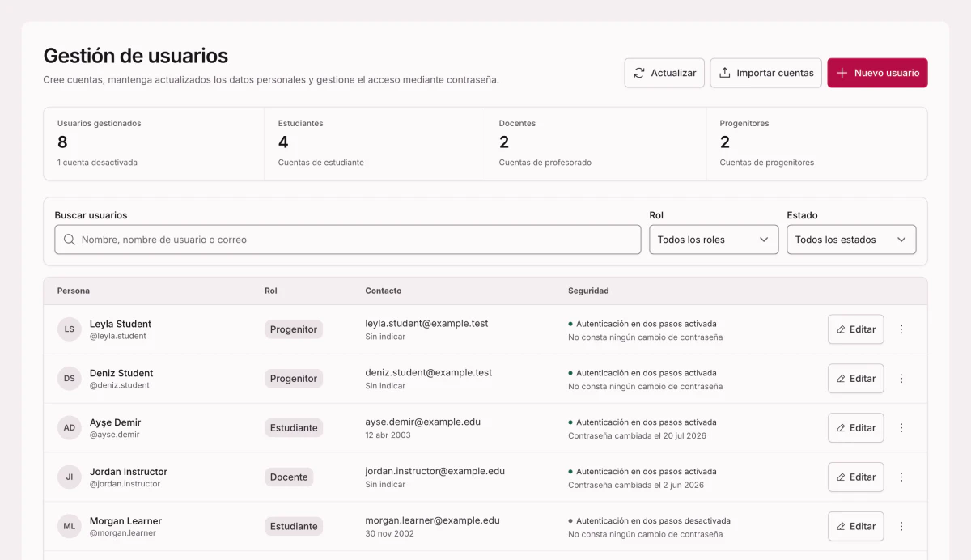This screenshot has height=560, width=971.
Task: Click the Progenitor badge in Leyla Student's row
Action: [294, 329]
